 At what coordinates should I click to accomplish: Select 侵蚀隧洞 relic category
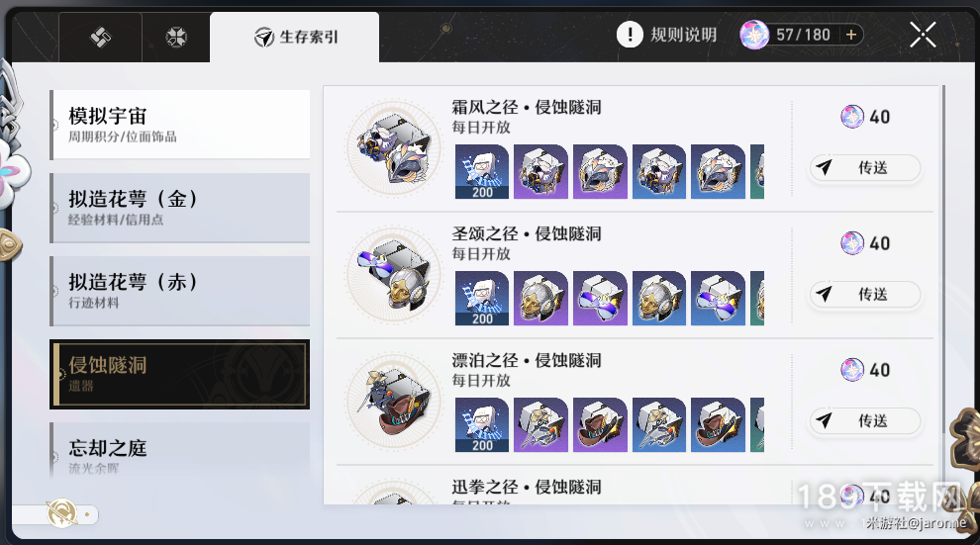[180, 374]
